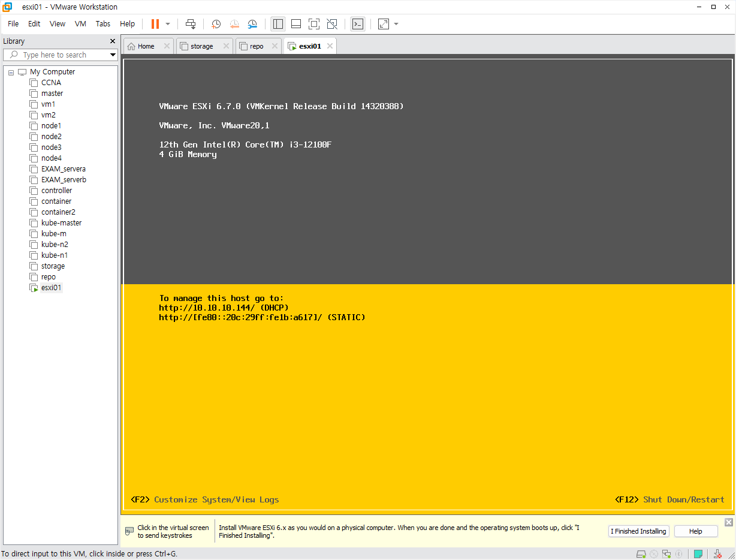
Task: Click the network adapter status icon
Action: [x=666, y=554]
